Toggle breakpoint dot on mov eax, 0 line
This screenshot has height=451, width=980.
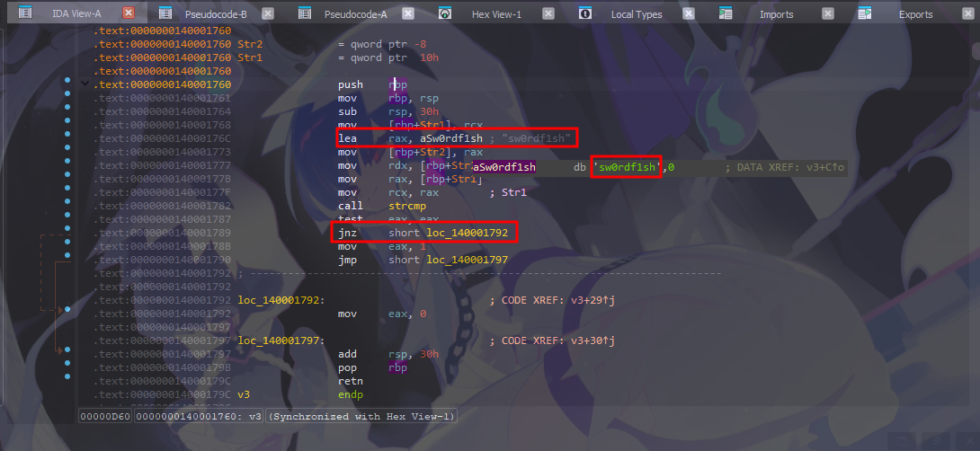67,310
